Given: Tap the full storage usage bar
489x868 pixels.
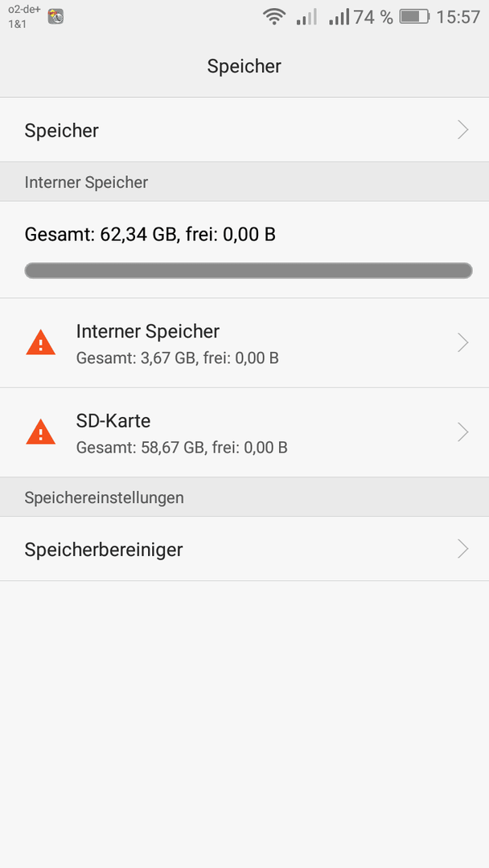Looking at the screenshot, I should coord(249,271).
